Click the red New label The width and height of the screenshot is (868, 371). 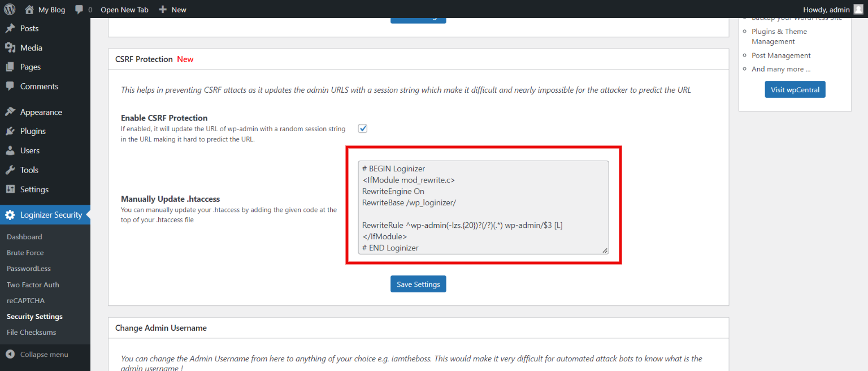click(x=185, y=59)
